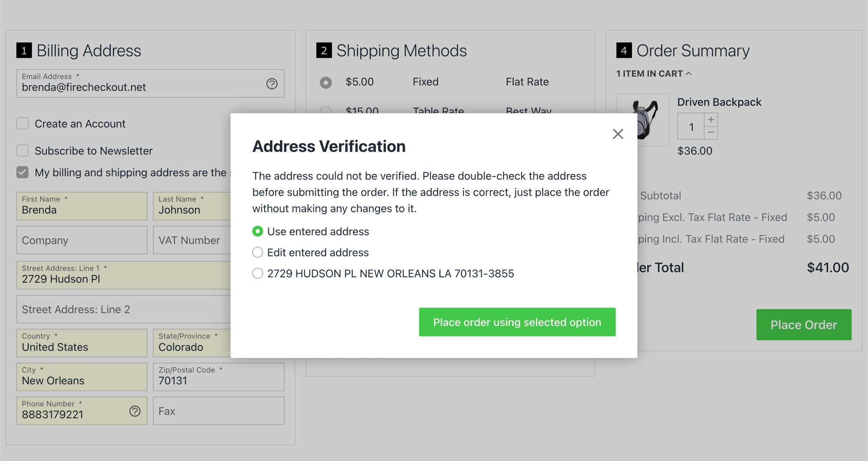Select Use entered address option
Screen dimensions: 868x461
(x=258, y=231)
